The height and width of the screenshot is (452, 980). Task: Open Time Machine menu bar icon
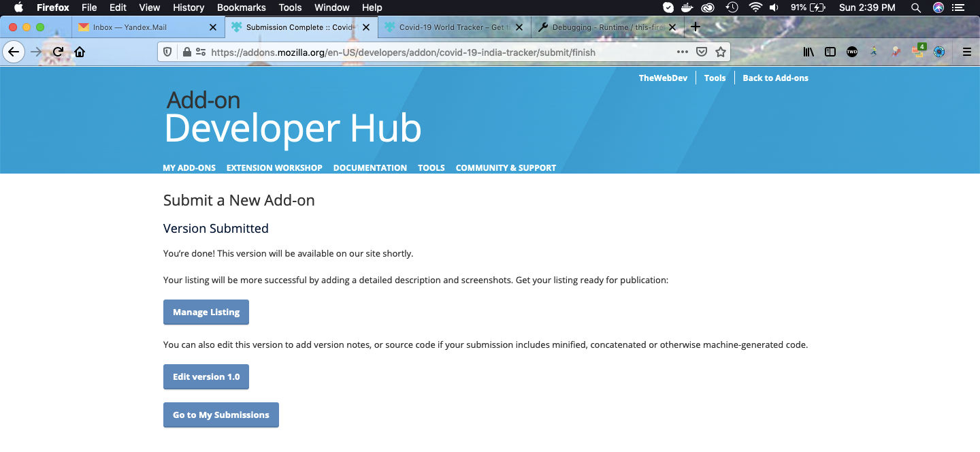[732, 7]
